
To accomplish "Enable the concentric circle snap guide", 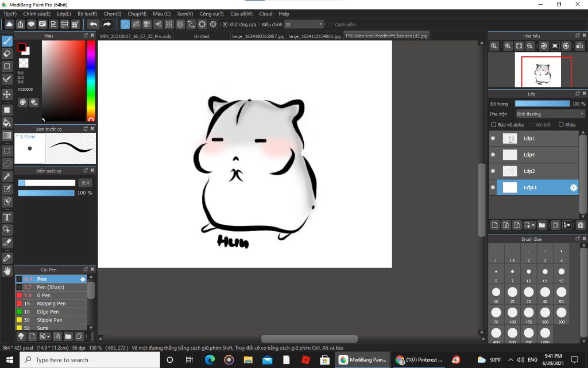I will [180, 24].
